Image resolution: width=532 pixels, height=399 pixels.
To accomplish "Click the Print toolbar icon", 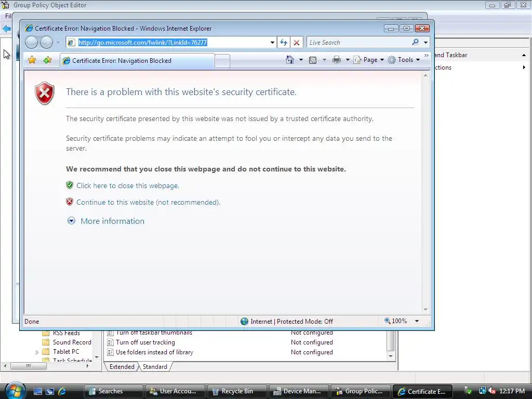I will [337, 60].
